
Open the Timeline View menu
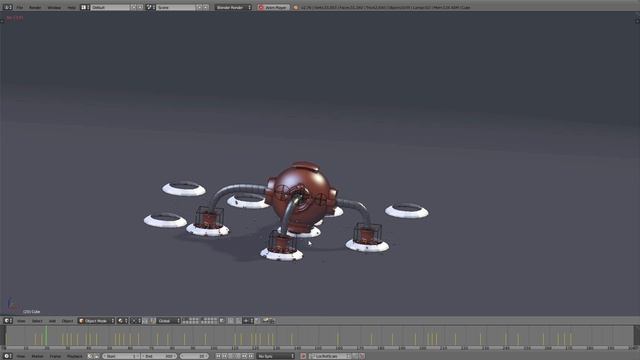click(20, 356)
